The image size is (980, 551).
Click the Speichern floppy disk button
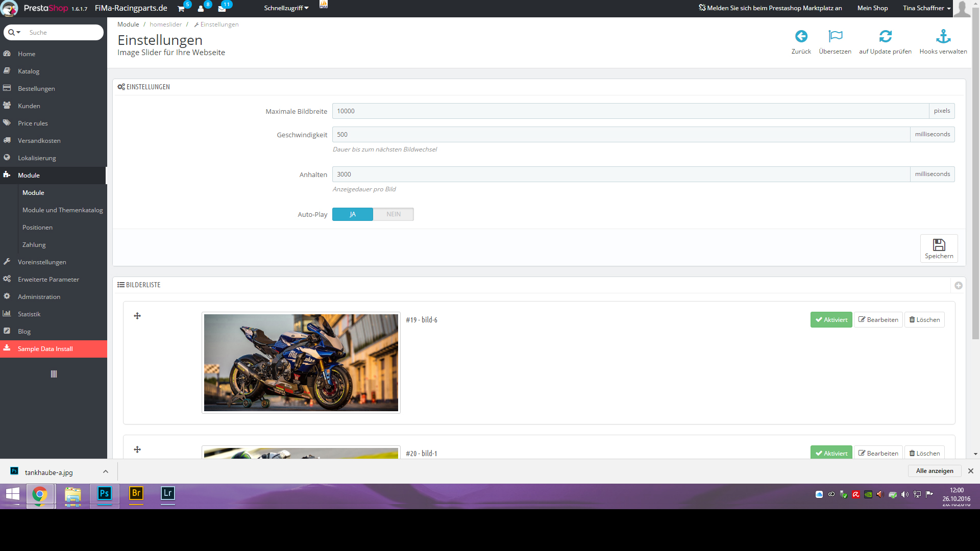pos(939,248)
